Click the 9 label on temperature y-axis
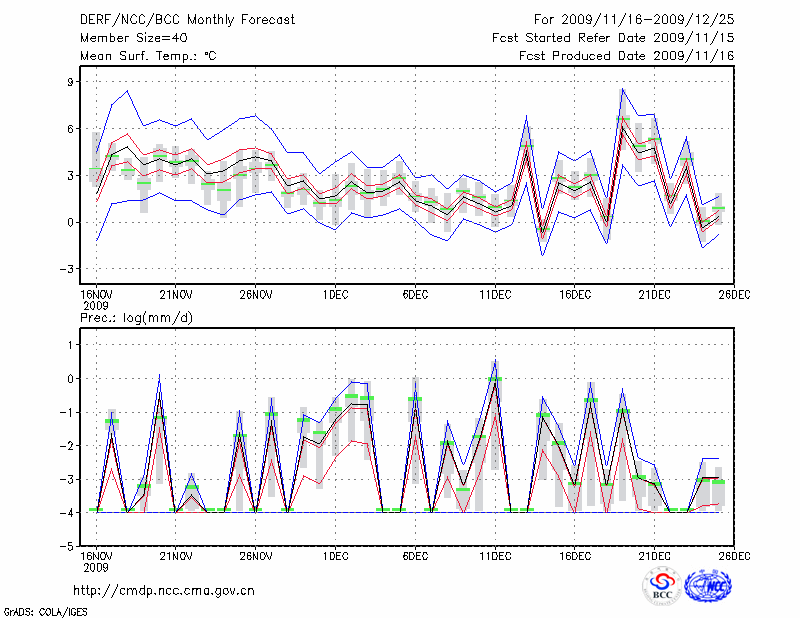 [71, 82]
